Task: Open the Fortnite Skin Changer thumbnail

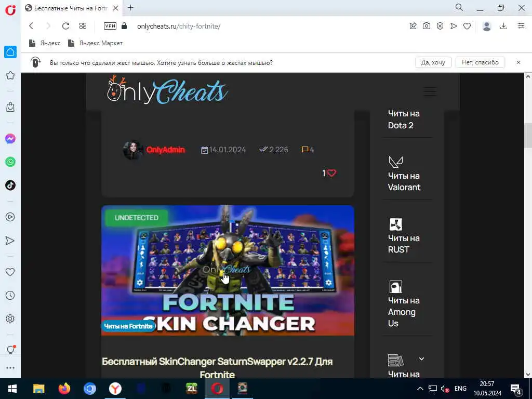Action: [x=228, y=270]
